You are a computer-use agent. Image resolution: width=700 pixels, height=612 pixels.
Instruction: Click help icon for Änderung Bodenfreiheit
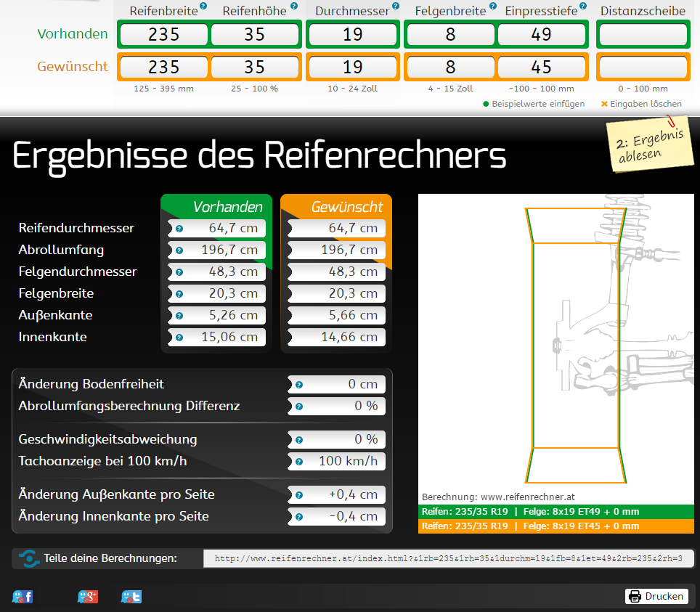(299, 385)
